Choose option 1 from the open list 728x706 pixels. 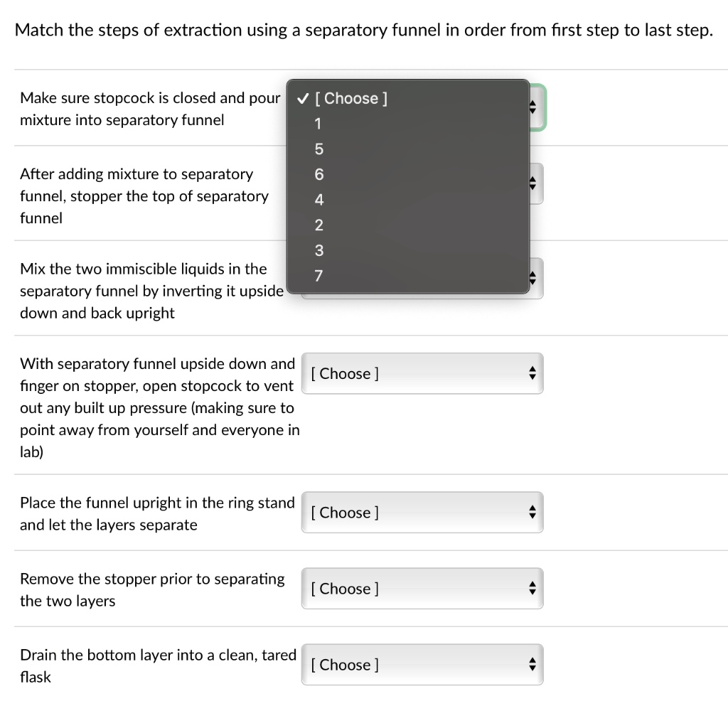(x=318, y=124)
